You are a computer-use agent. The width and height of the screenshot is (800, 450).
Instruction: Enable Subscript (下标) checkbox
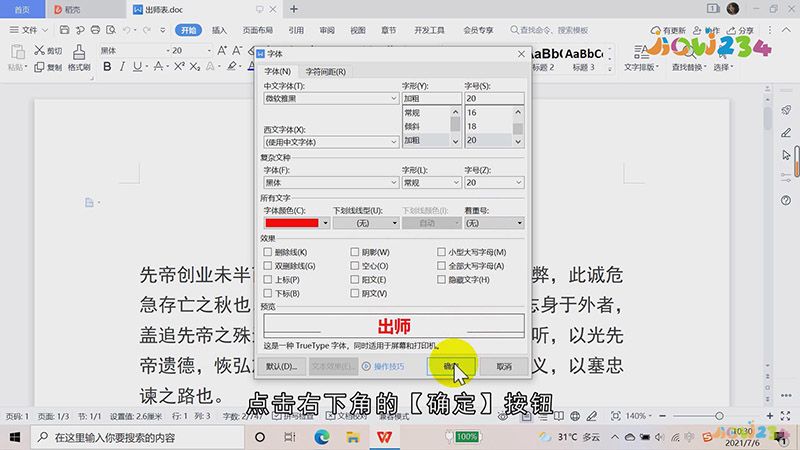(267, 293)
